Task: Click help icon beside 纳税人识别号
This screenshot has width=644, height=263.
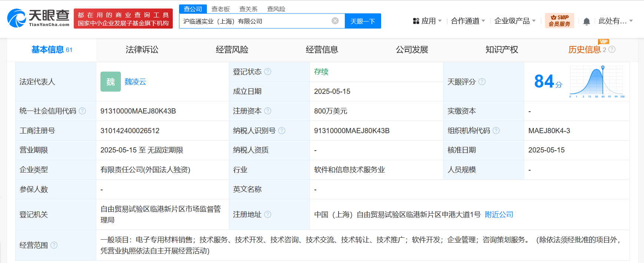Action: click(282, 131)
